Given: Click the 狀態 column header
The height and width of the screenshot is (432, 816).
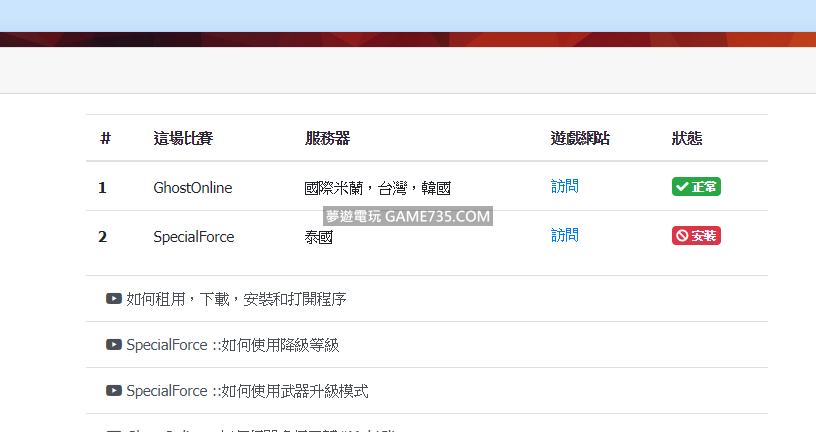Looking at the screenshot, I should [x=687, y=138].
